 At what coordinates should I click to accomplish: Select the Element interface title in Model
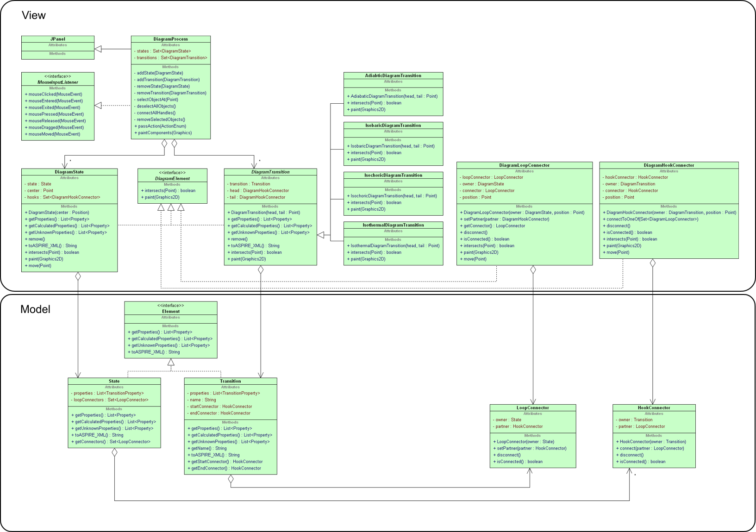tap(171, 312)
